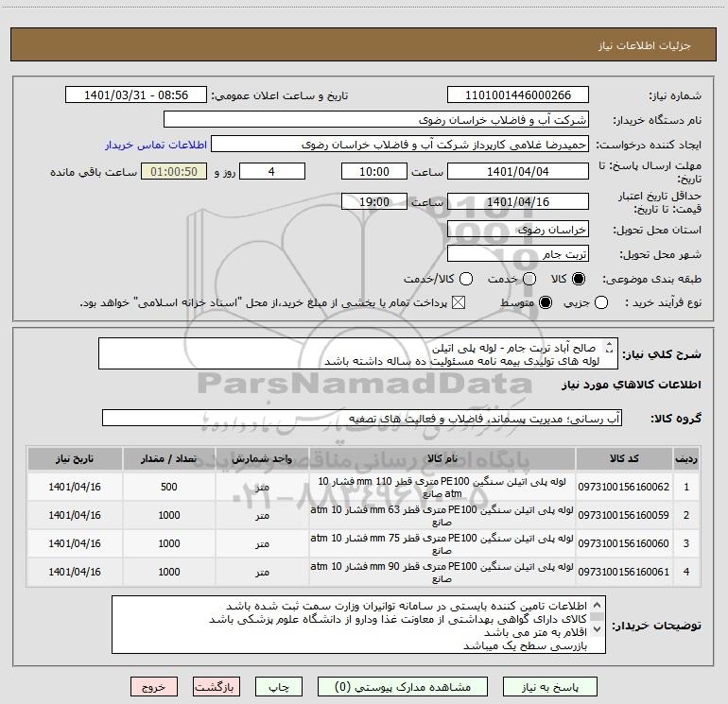The image size is (728, 704).
Task: Click product code 0973100156160061
Action: coord(624,572)
